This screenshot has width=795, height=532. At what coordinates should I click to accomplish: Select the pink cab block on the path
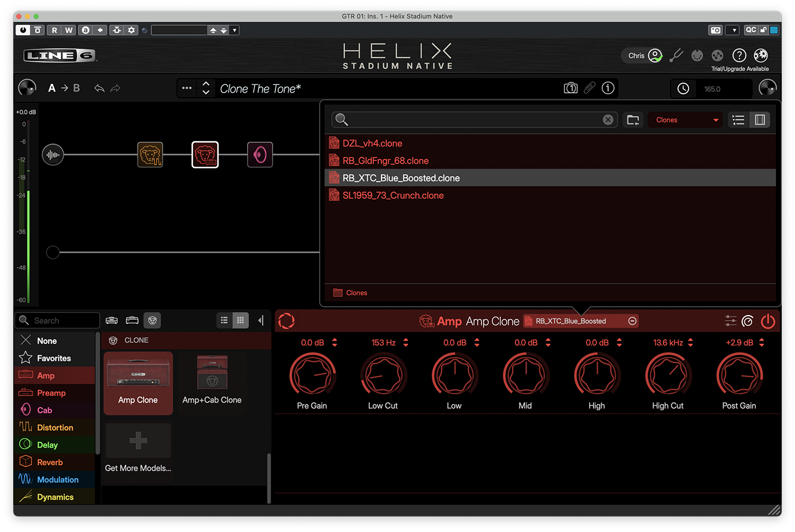tap(260, 155)
